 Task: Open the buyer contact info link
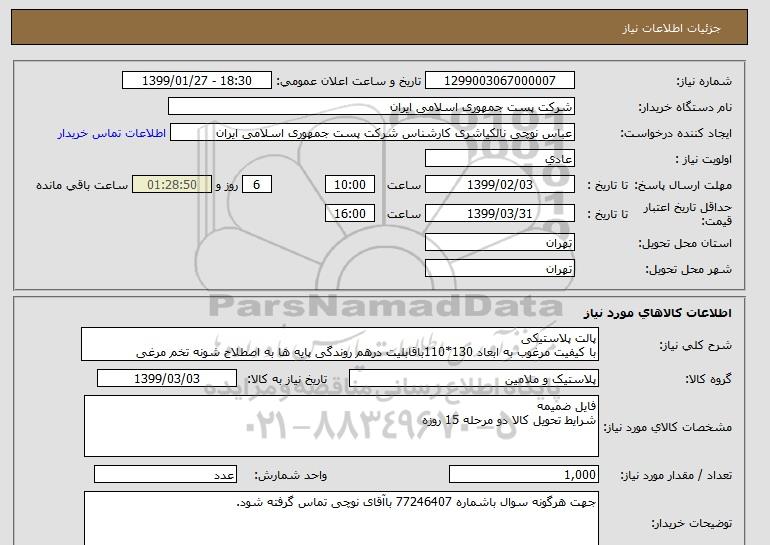[x=111, y=133]
